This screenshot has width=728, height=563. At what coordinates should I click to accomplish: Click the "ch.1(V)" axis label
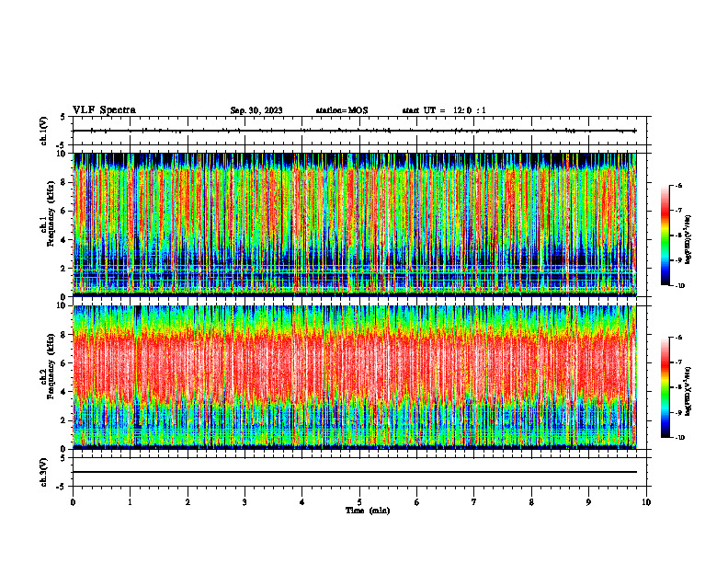(43, 131)
